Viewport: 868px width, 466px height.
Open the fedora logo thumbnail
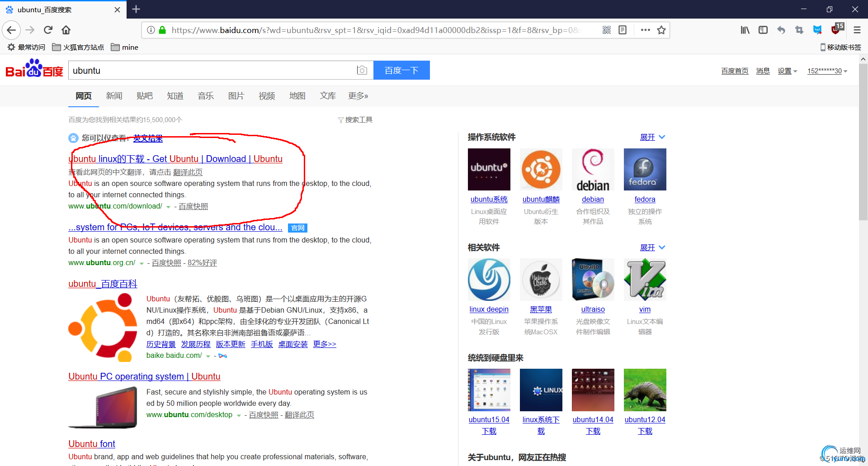(x=645, y=169)
